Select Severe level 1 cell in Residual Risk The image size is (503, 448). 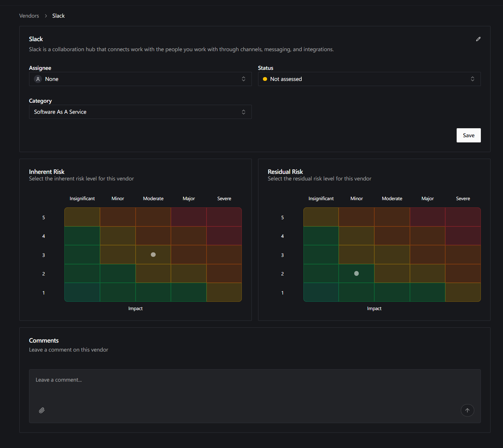pyautogui.click(x=463, y=292)
